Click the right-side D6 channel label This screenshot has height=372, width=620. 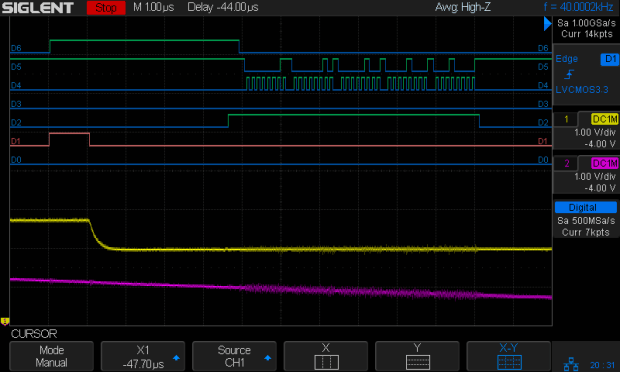coord(543,48)
